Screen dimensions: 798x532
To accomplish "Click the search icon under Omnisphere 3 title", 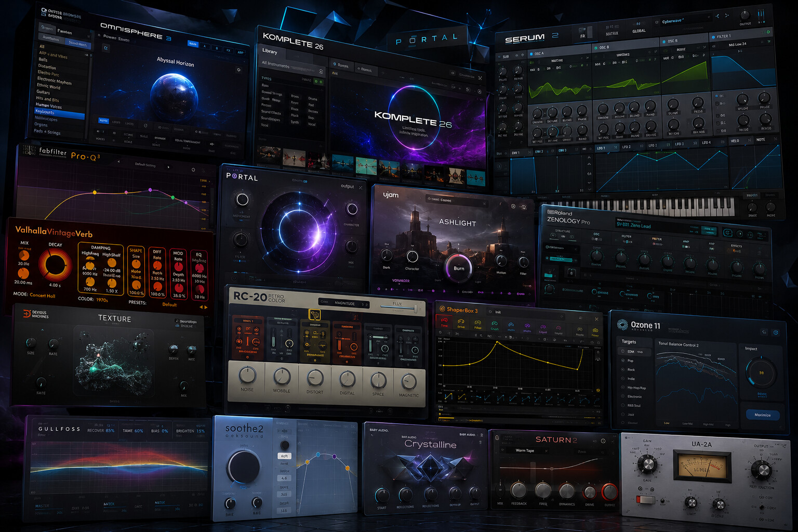I will coord(106,48).
